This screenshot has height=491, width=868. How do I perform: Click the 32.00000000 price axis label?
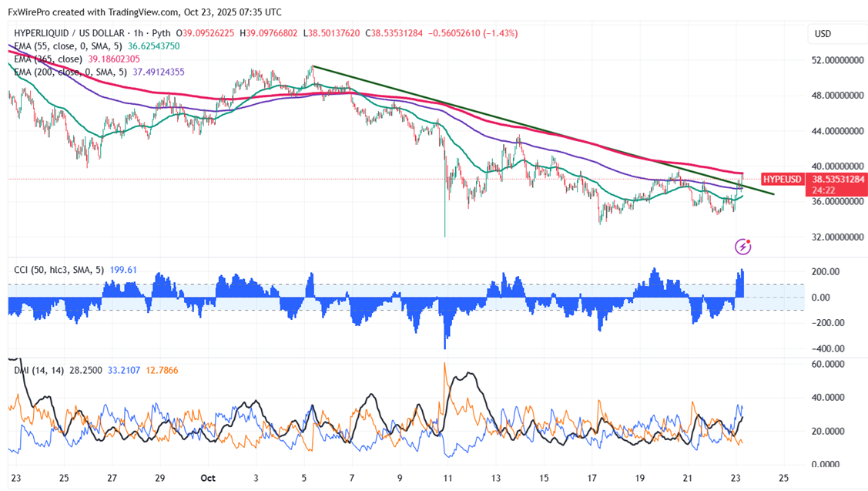[x=837, y=237]
